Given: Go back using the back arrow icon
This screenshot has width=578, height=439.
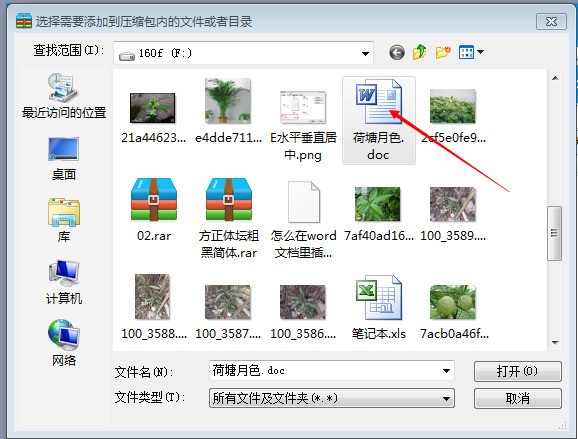Looking at the screenshot, I should point(397,53).
